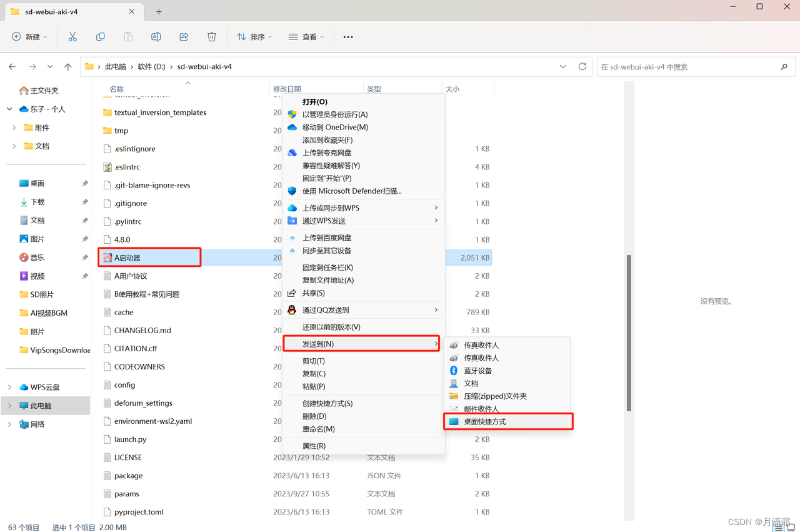Viewport: 800px width, 532px height.
Task: Expand the 附件 folder node
Action: tap(14, 128)
